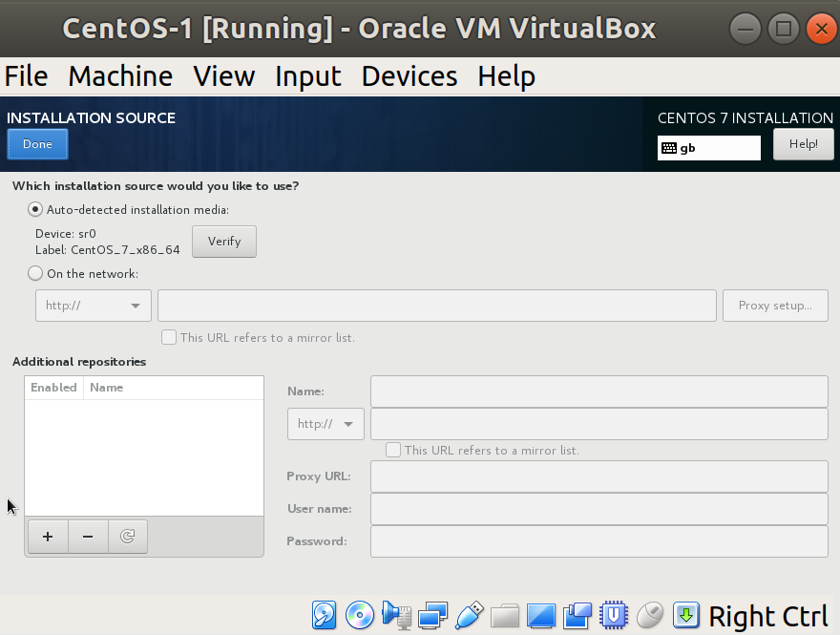Viewport: 840px width, 635px height.
Task: Open the Machine menu
Action: (x=120, y=76)
